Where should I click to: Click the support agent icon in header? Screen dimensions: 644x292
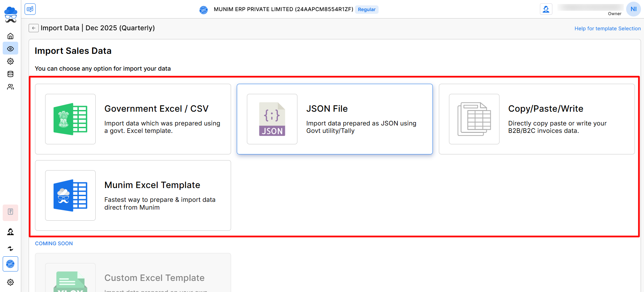[x=546, y=9]
